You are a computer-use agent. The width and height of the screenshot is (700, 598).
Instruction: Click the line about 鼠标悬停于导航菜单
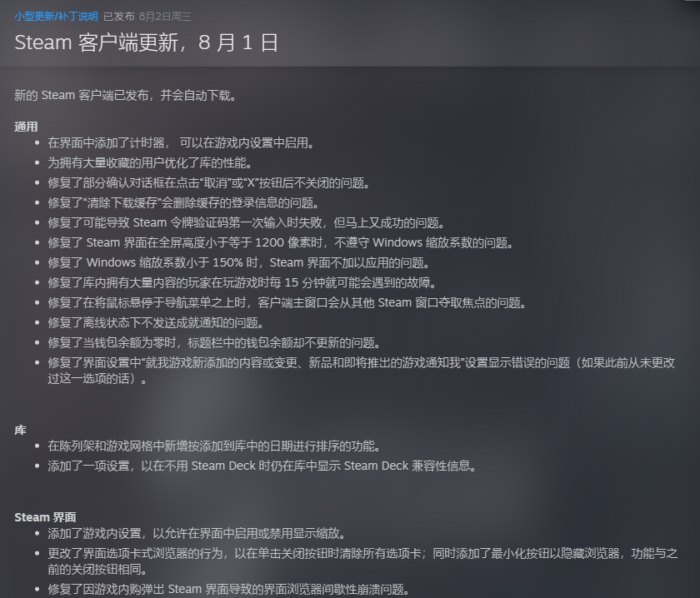(x=287, y=303)
